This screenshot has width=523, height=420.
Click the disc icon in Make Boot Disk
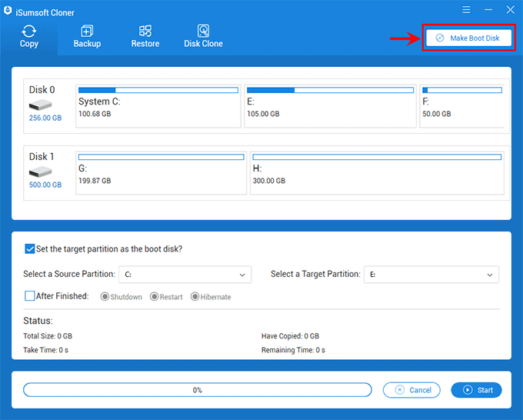(440, 38)
